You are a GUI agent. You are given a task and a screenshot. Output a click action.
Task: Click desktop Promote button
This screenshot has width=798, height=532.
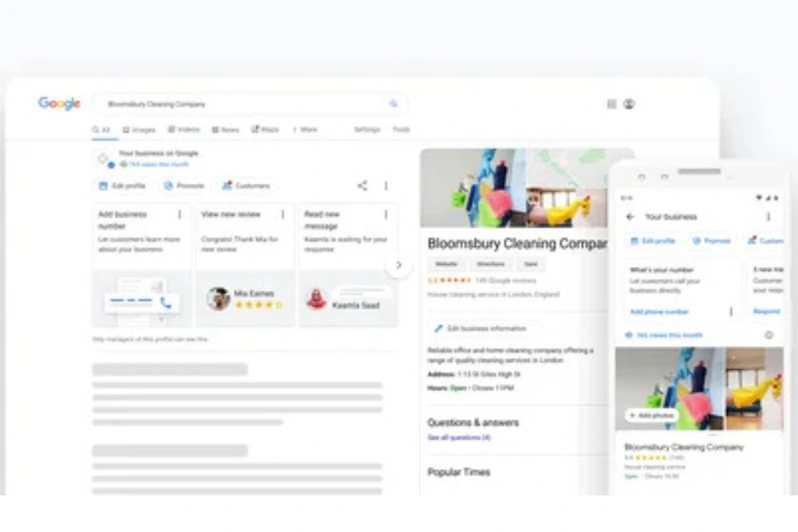point(184,185)
